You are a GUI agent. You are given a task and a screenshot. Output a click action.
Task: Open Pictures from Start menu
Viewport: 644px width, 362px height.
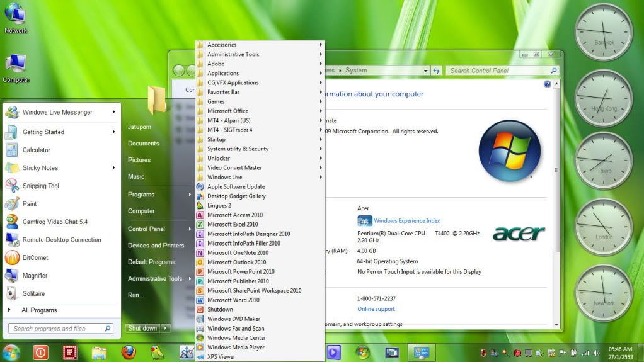pos(139,160)
